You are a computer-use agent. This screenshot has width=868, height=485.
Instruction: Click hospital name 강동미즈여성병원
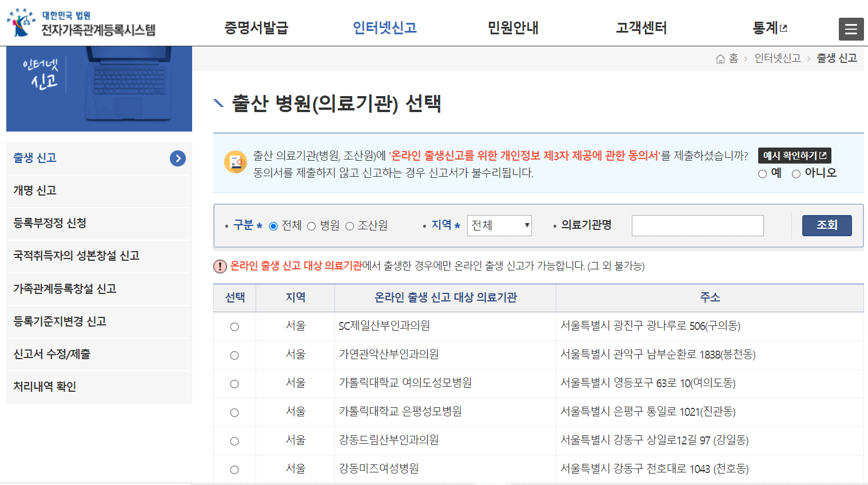(379, 469)
